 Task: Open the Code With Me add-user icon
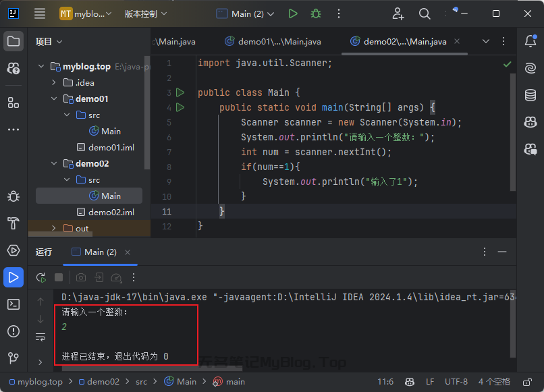point(398,14)
